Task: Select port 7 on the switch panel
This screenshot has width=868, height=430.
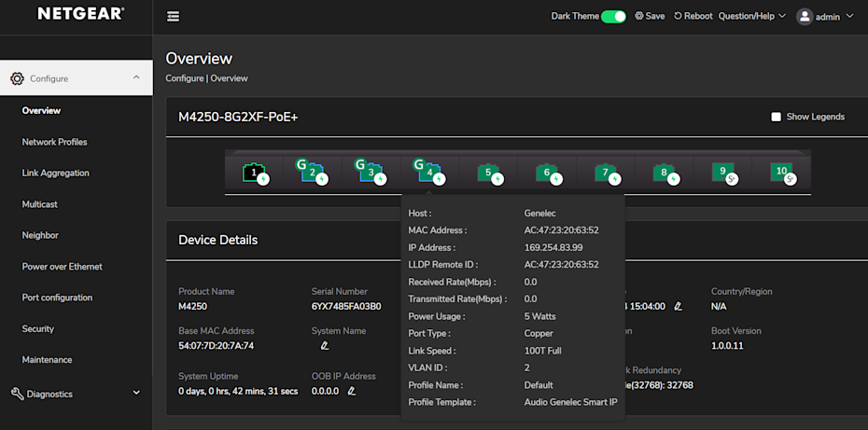Action: (x=606, y=173)
